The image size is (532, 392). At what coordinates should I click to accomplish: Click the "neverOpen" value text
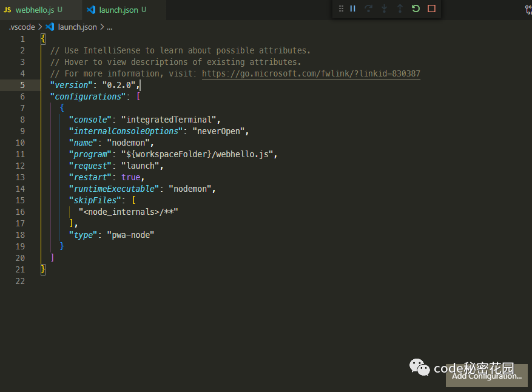218,131
